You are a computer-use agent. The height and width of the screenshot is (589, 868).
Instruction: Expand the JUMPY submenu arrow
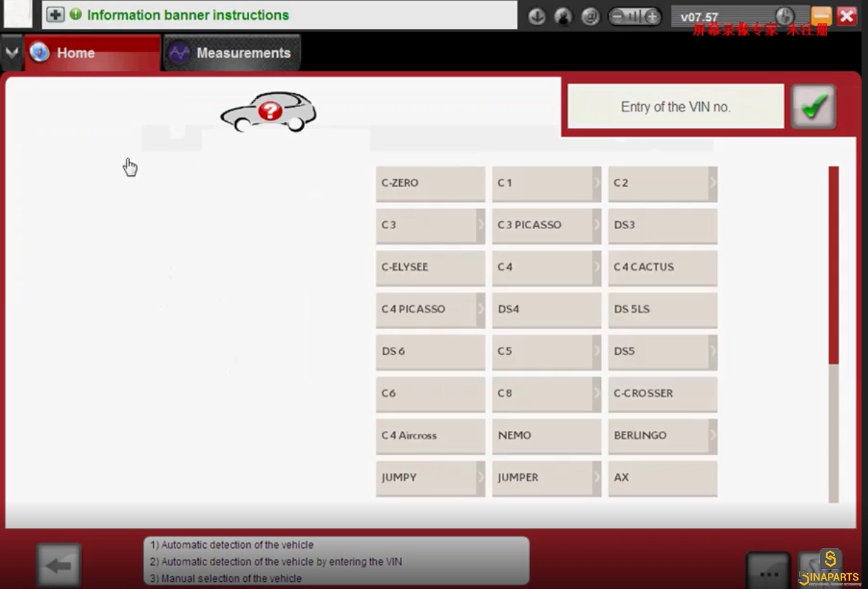click(x=480, y=478)
